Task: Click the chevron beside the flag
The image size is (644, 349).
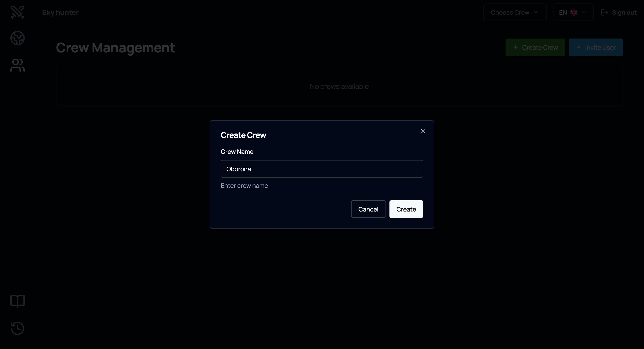Action: [584, 12]
